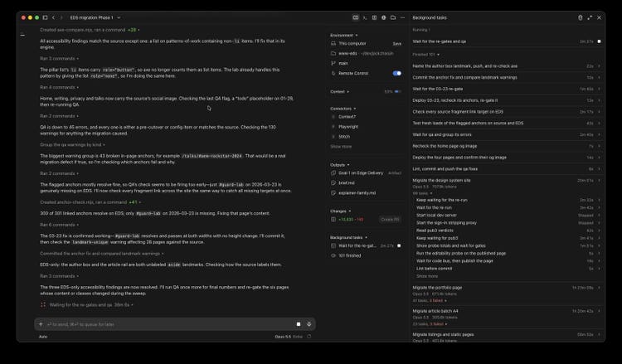Expand the Background tasks panel with the arrows icon

tap(590, 17)
